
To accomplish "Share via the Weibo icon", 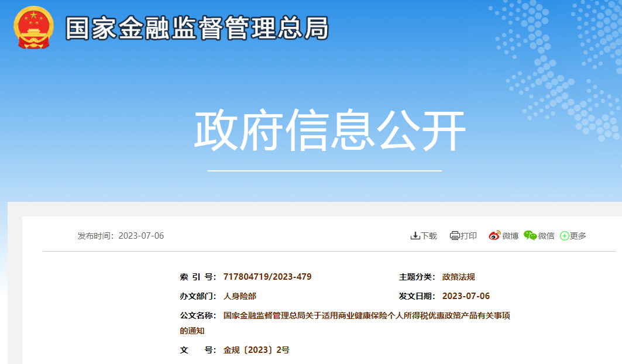I will point(494,235).
